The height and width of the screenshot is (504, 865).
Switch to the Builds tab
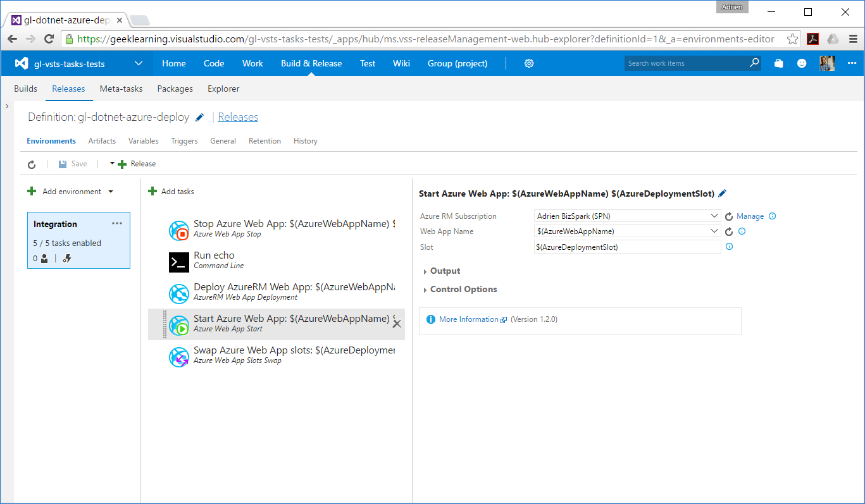pos(26,89)
